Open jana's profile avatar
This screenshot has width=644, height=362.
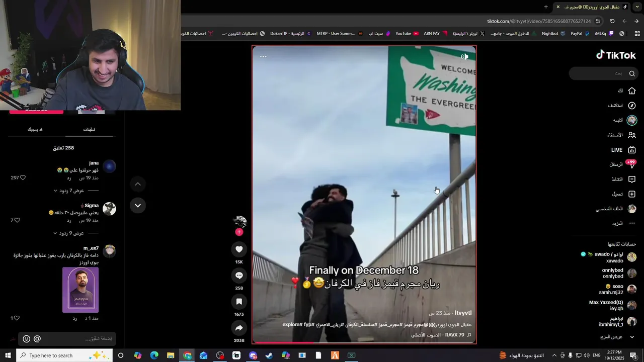point(109,166)
